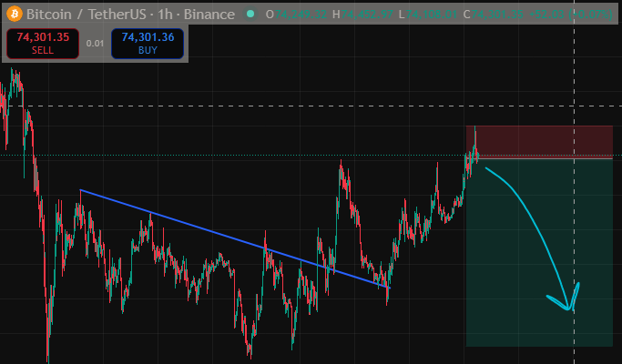Click the close price C74,301.35
622x364 pixels.
[x=493, y=15]
